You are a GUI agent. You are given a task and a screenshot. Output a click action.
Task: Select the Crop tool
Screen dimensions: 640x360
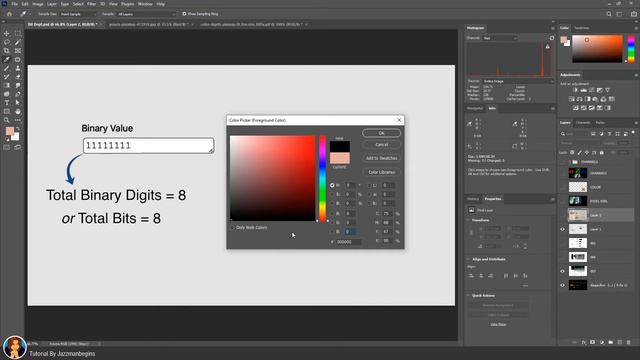point(7,51)
